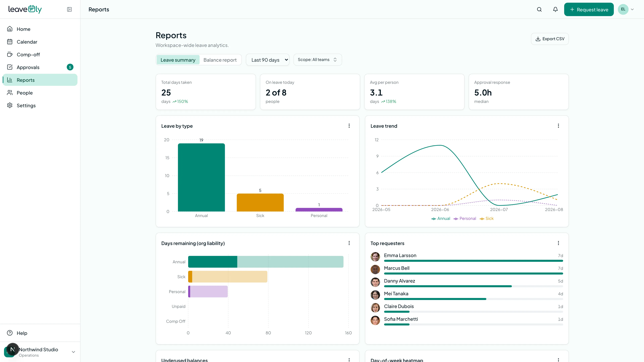Open notifications bell icon

555,10
